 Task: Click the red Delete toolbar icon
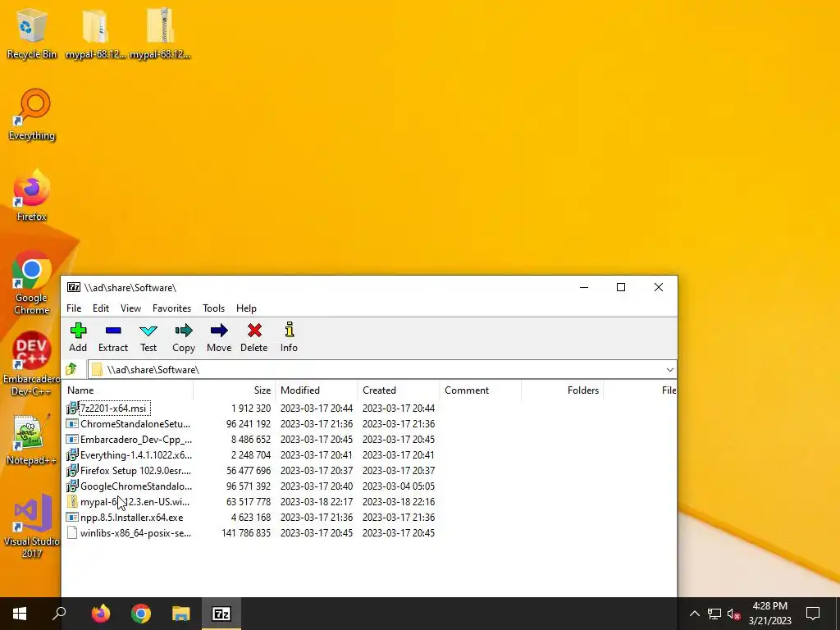click(x=254, y=337)
